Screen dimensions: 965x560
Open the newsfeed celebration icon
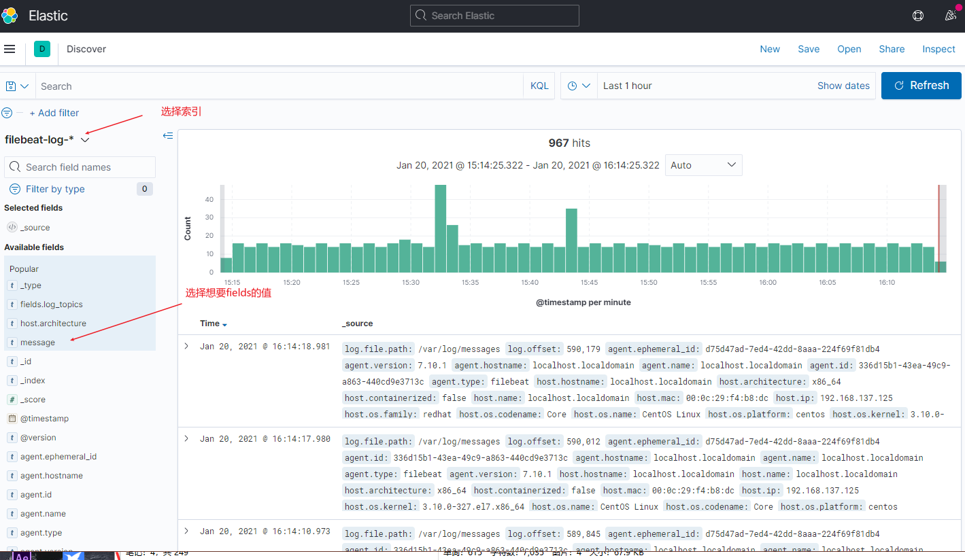click(x=951, y=15)
